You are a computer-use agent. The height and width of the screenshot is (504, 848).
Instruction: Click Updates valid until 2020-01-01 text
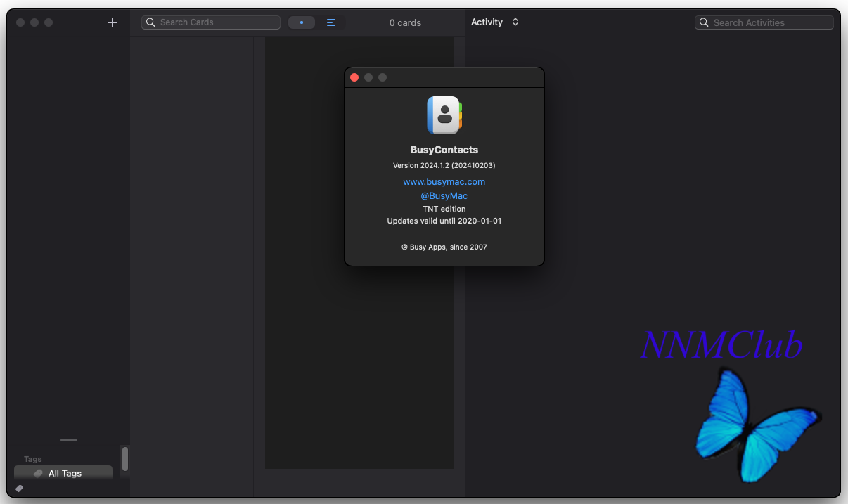444,221
